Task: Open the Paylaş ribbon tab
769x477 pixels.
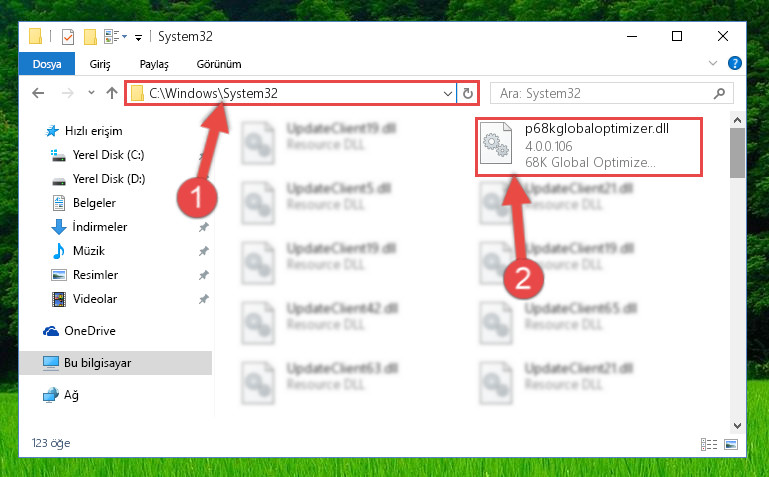Action: coord(154,64)
